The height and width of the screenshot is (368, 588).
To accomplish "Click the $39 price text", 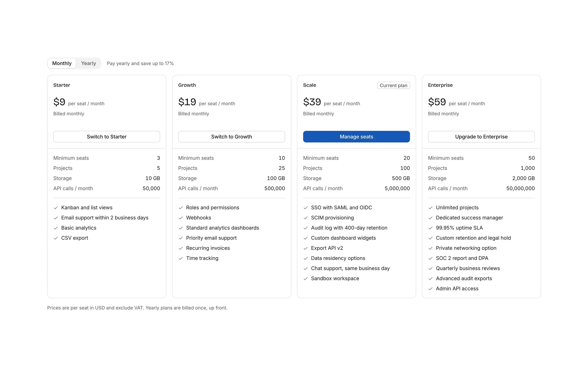I will pos(312,102).
